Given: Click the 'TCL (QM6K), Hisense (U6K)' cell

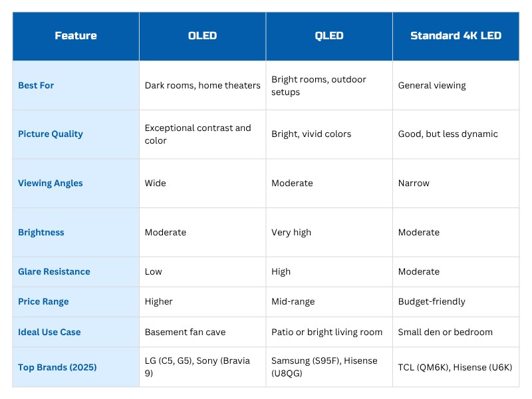Looking at the screenshot, I should tap(455, 368).
